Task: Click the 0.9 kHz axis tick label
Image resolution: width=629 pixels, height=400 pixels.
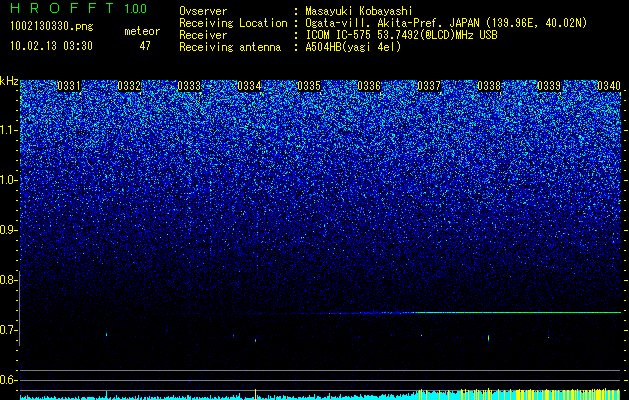Action: point(8,230)
